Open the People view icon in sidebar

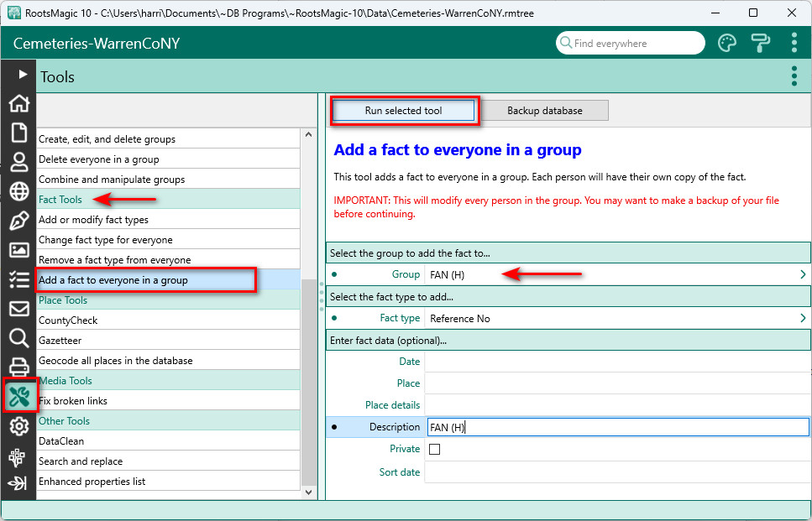(x=19, y=162)
